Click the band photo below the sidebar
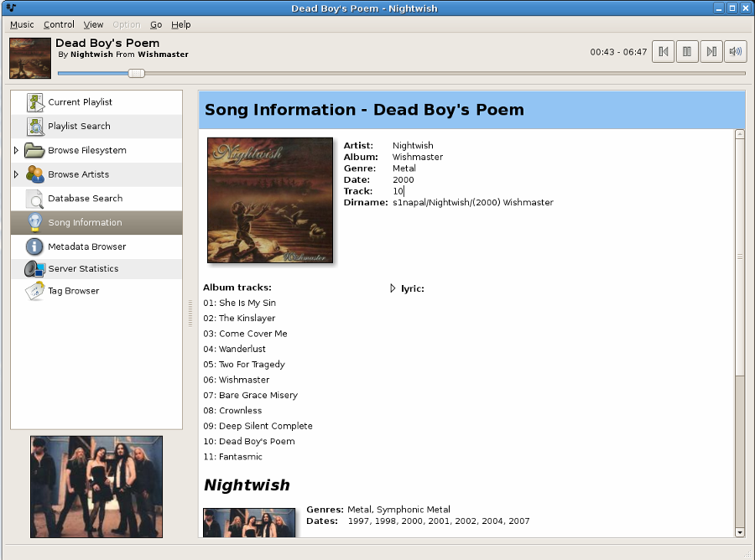The height and width of the screenshot is (560, 755). coord(96,487)
